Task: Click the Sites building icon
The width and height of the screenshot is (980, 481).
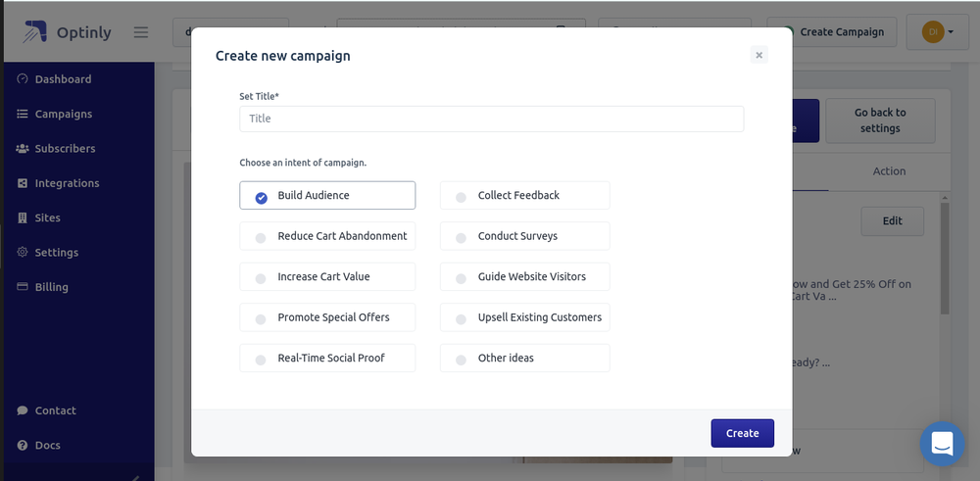Action: pyautogui.click(x=23, y=217)
